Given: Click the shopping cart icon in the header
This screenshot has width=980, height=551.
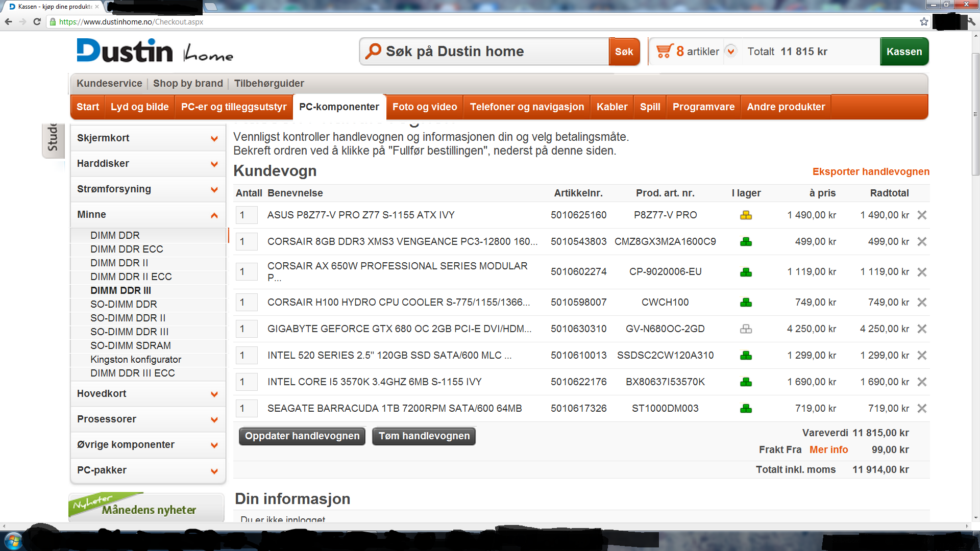Looking at the screenshot, I should pyautogui.click(x=664, y=51).
